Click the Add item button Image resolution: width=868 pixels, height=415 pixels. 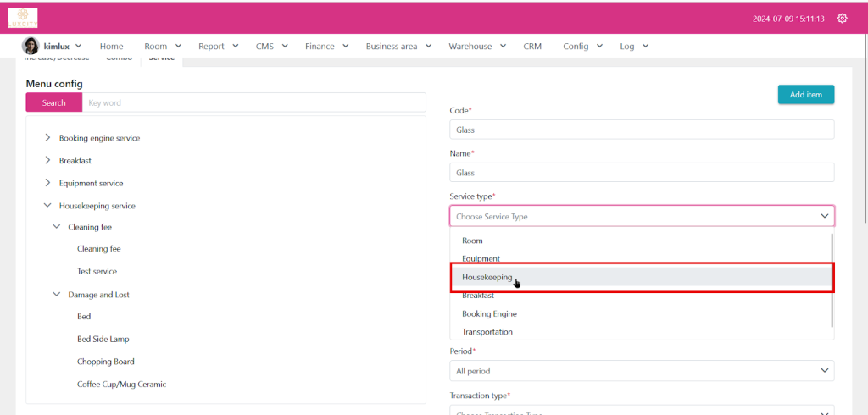[x=805, y=95]
